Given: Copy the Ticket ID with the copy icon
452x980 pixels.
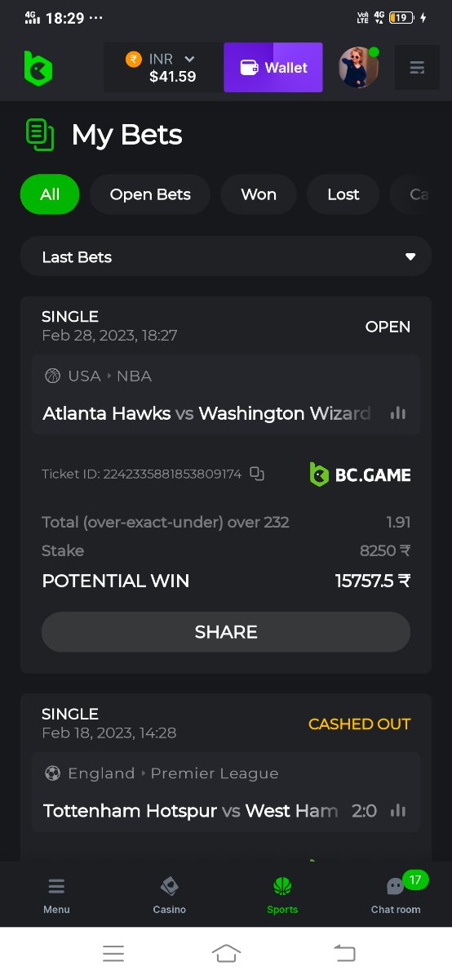Looking at the screenshot, I should (257, 474).
